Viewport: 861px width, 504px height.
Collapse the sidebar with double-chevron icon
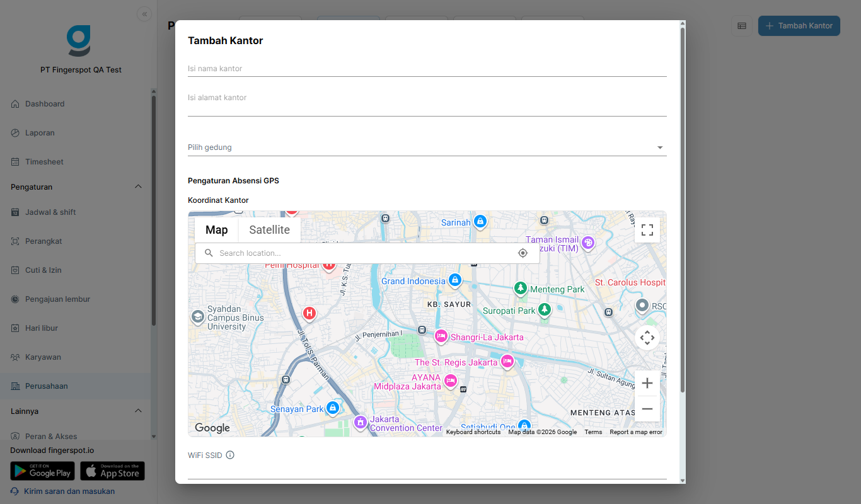pyautogui.click(x=144, y=14)
